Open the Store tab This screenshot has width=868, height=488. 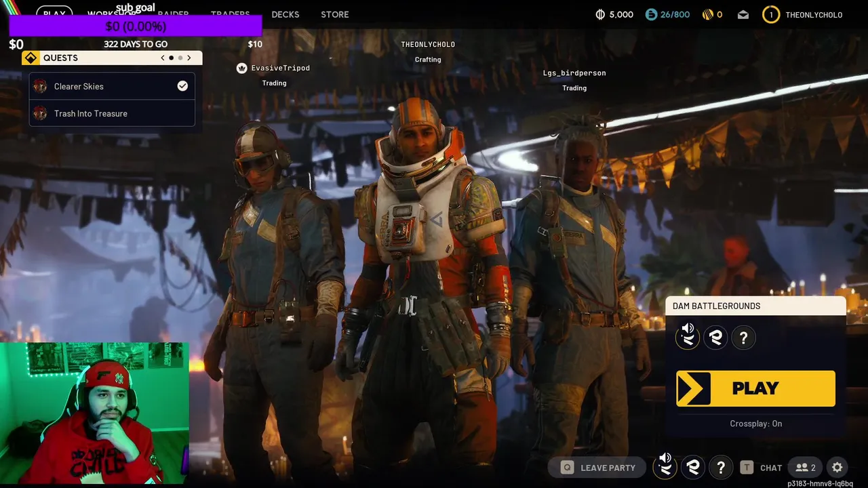pos(335,14)
